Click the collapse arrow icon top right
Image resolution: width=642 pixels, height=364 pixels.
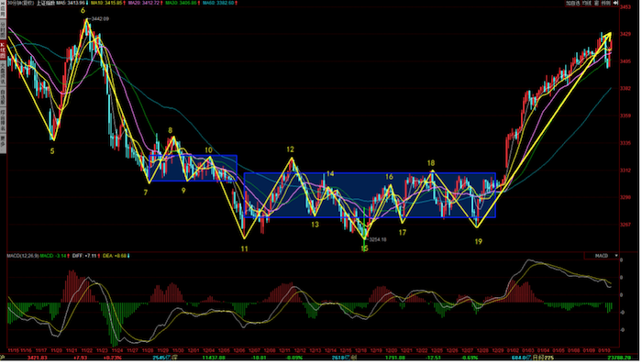[x=615, y=3]
